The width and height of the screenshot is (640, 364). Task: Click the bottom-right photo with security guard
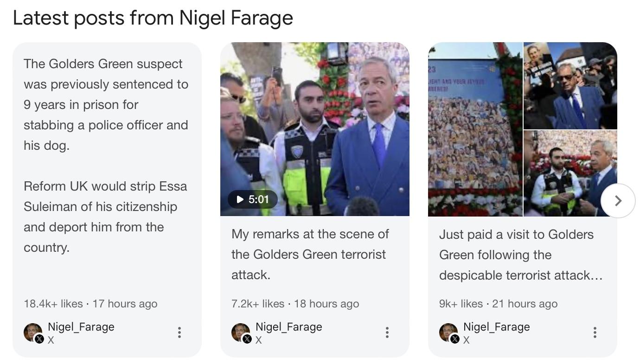(570, 173)
